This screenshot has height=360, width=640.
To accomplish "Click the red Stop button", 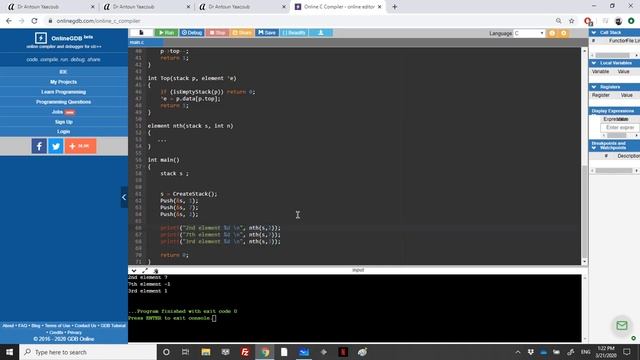I will (x=217, y=33).
